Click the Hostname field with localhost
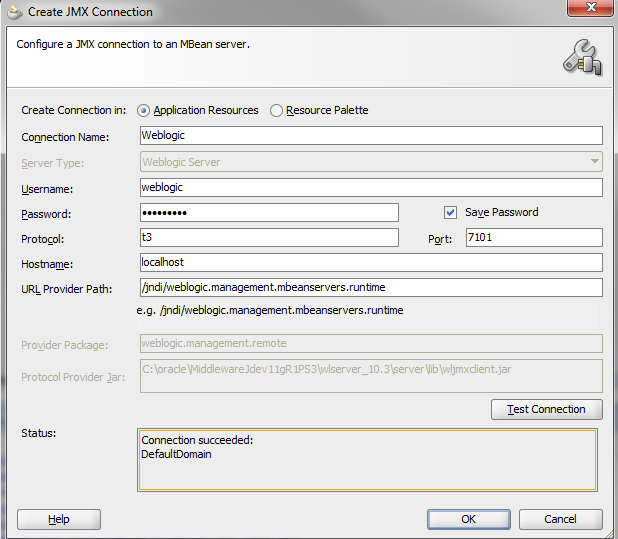This screenshot has width=618, height=539. click(x=371, y=262)
